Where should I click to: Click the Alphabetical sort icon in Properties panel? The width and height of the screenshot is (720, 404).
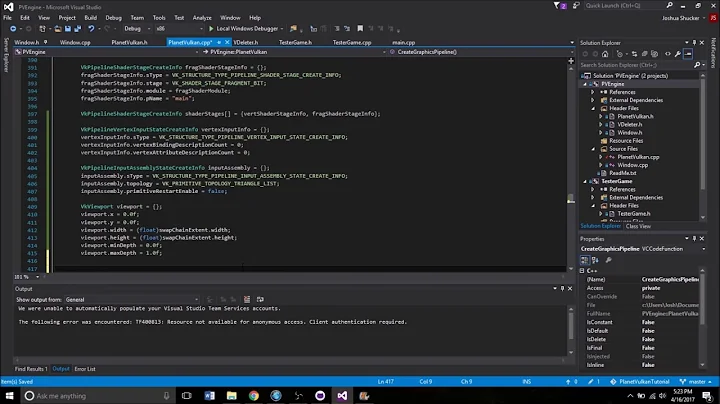(595, 260)
